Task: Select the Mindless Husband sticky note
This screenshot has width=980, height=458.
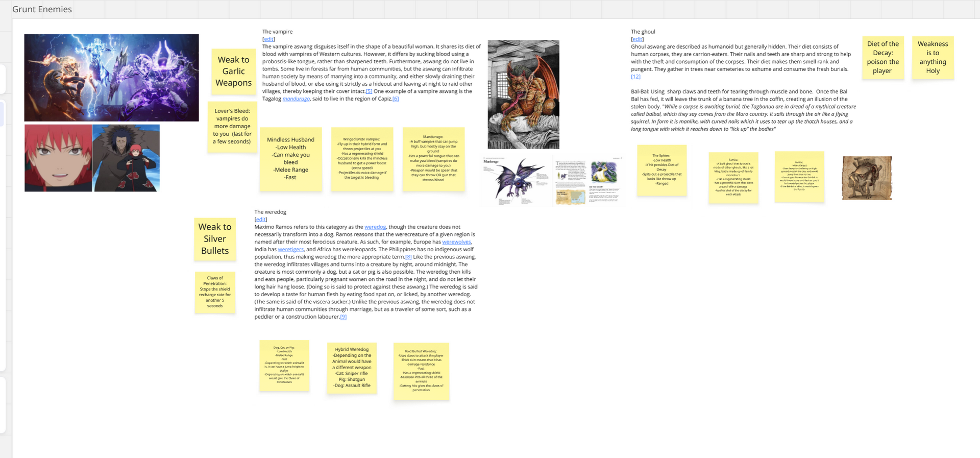Action: (x=290, y=159)
